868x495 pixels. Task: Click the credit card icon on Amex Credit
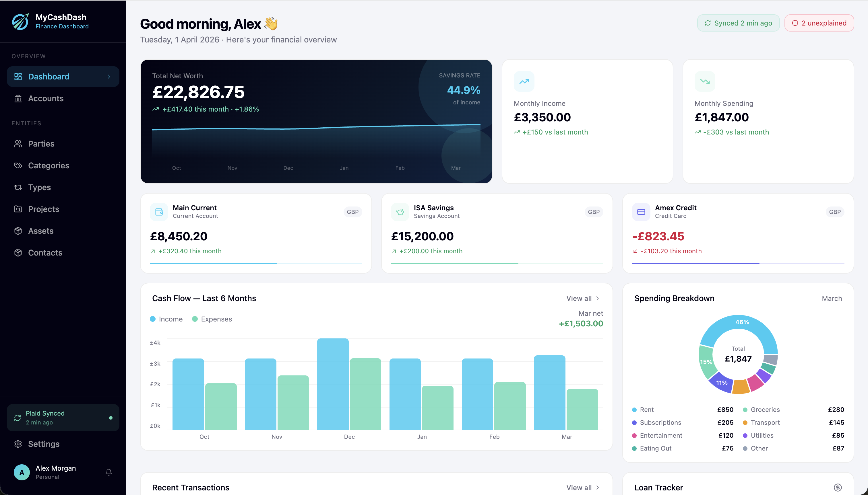pos(641,211)
